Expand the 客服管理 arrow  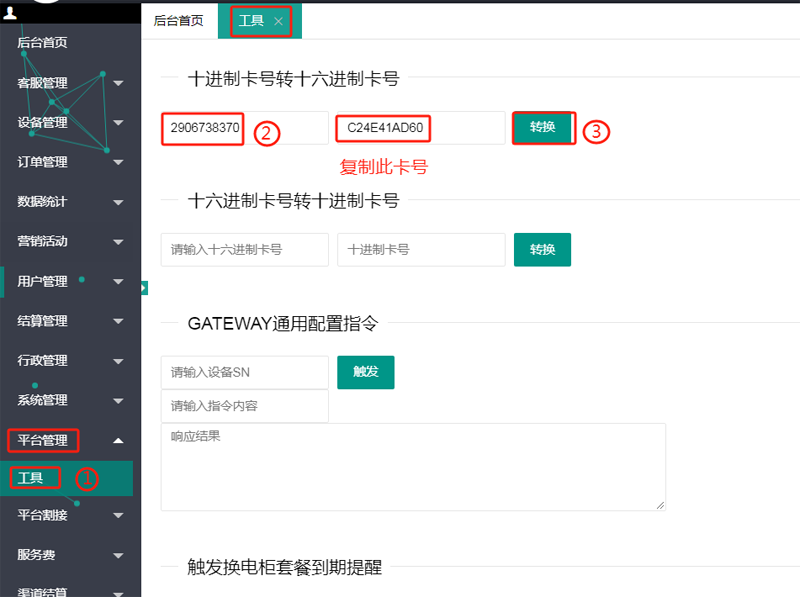pos(118,83)
